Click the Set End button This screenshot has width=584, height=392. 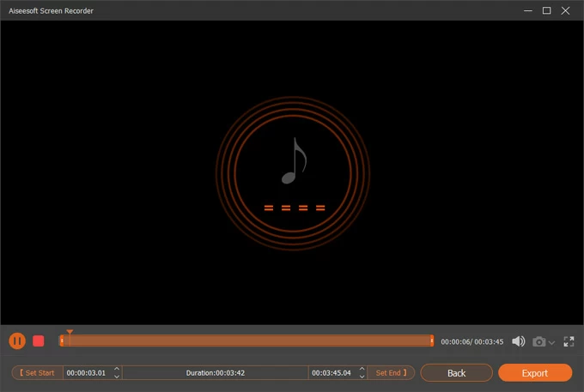pos(390,373)
